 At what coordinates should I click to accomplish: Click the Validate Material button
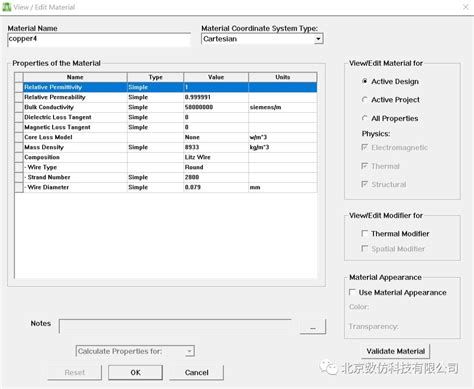point(396,351)
